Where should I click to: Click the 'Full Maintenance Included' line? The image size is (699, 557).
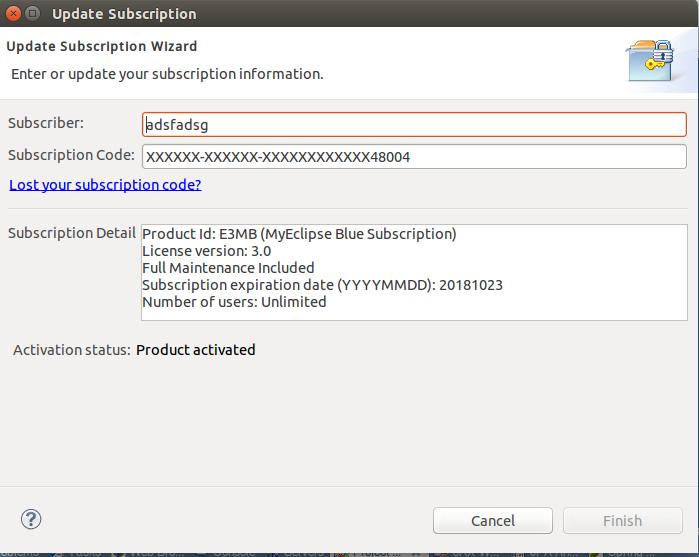tap(228, 268)
